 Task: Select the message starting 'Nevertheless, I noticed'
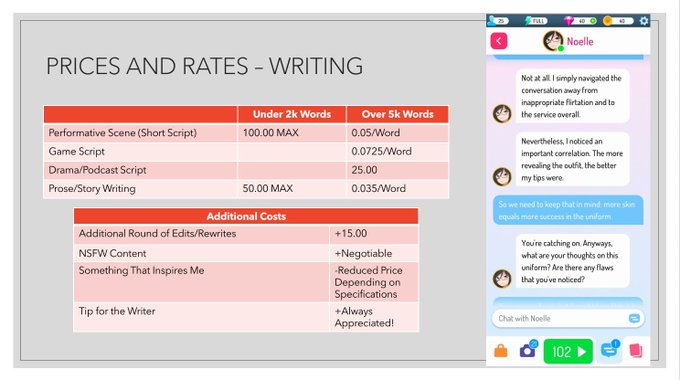click(x=572, y=159)
